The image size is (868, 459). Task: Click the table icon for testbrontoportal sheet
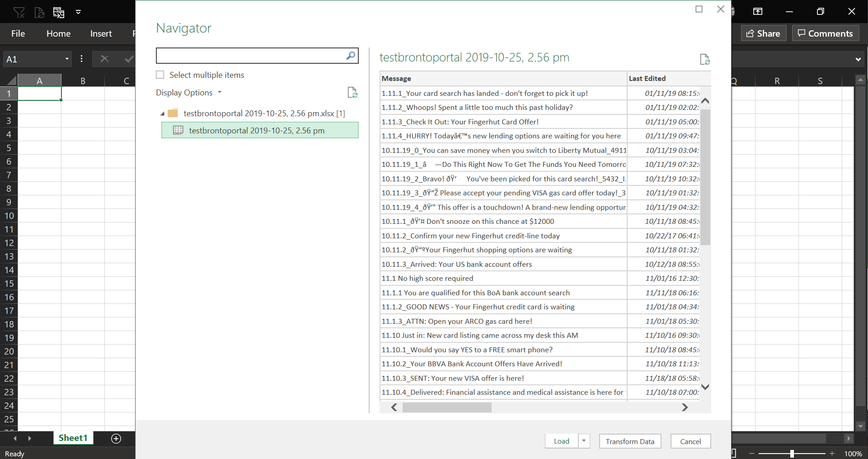[x=178, y=130]
